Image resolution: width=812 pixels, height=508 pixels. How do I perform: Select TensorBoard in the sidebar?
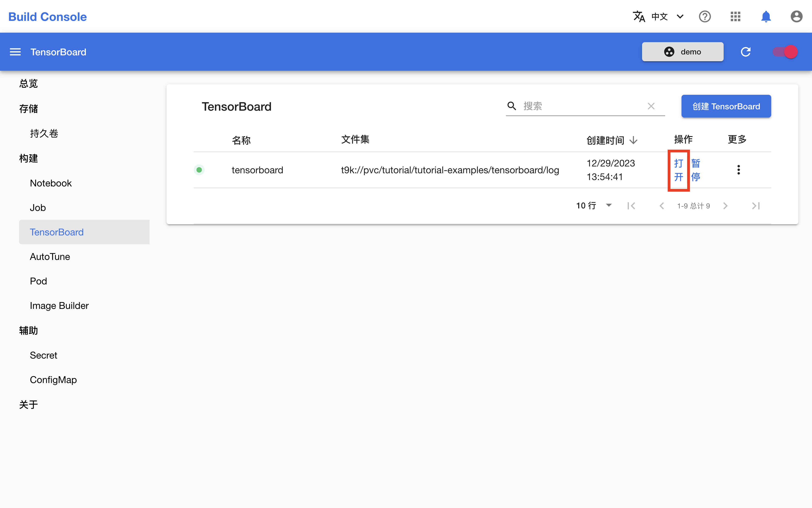84,232
